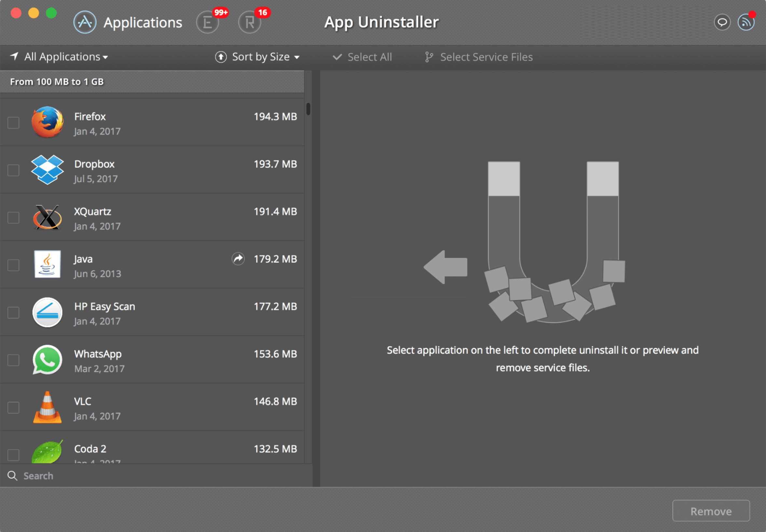Open the Applications tab icon
Viewport: 766px width, 532px height.
(x=85, y=22)
